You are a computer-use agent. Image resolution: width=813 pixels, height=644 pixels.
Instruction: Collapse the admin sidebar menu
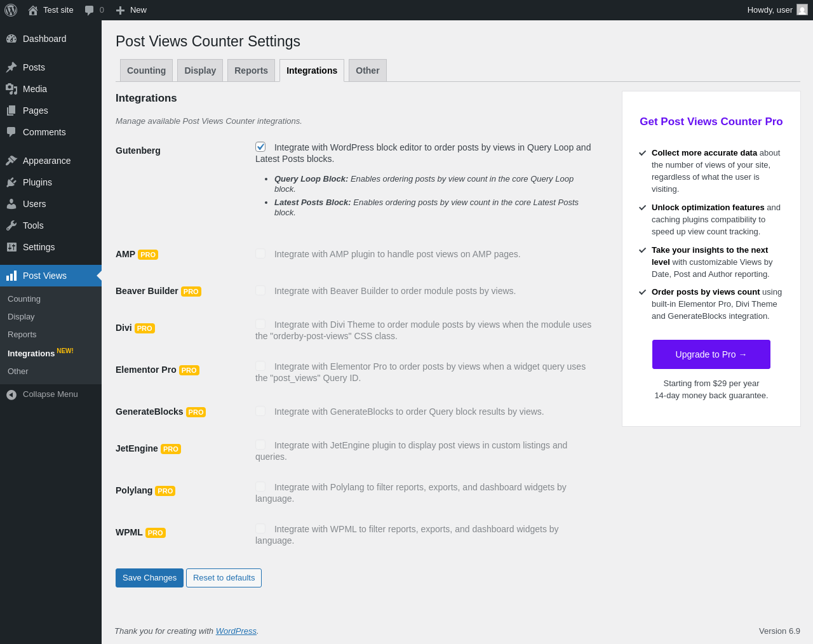coord(42,394)
